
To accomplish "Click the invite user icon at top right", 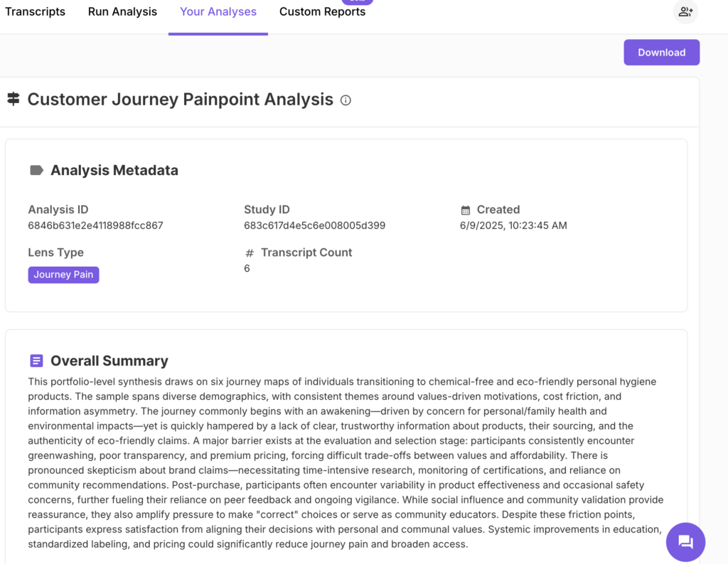I will tap(685, 12).
